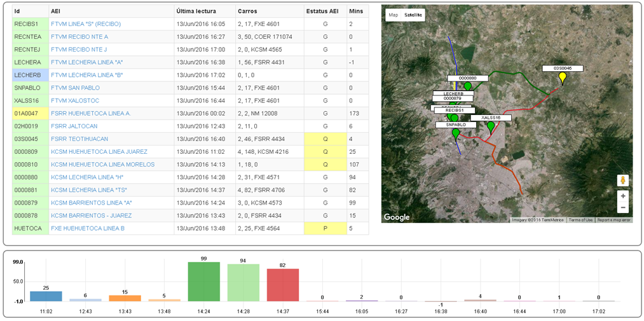The height and width of the screenshot is (321, 644).
Task: Click the green XALSS16 map marker
Action: (x=490, y=126)
